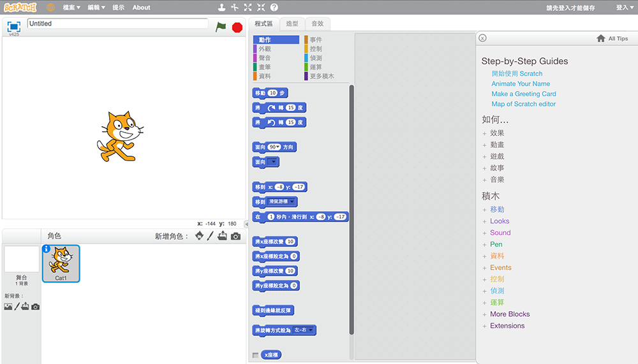The image size is (638, 364).
Task: Select the shrink sprite tool
Action: click(261, 7)
